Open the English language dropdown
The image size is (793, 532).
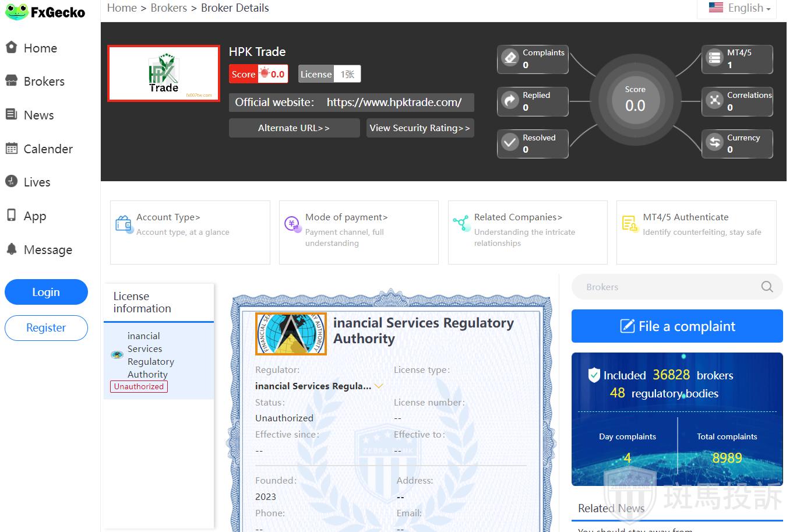click(x=739, y=8)
